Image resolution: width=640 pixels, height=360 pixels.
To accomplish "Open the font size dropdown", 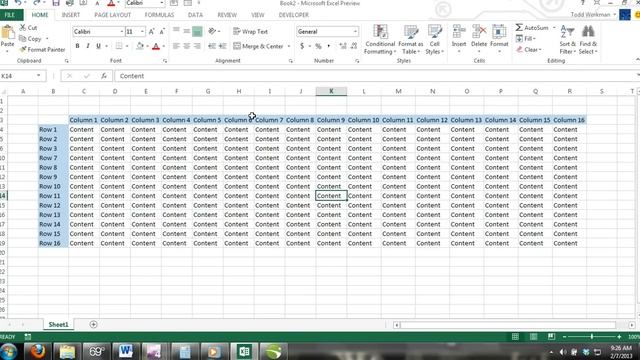I will pyautogui.click(x=142, y=32).
